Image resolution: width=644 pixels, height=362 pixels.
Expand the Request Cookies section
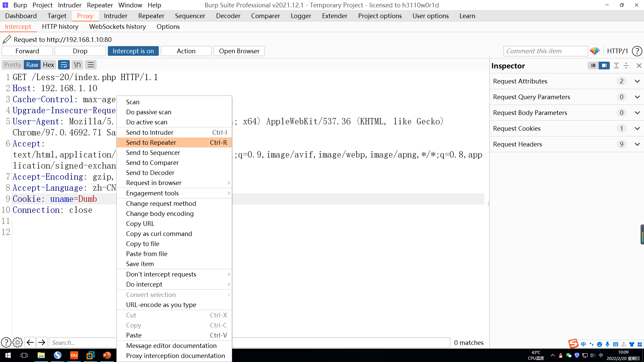637,128
